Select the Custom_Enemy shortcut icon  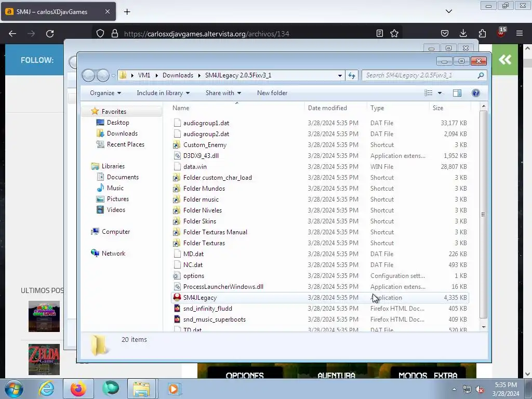pos(177,144)
